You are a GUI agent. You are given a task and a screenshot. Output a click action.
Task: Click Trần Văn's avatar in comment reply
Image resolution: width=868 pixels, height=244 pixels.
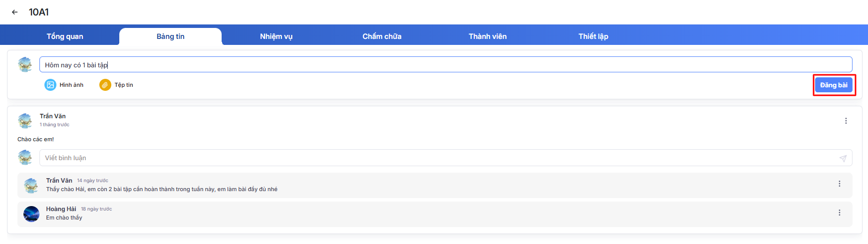click(x=31, y=186)
